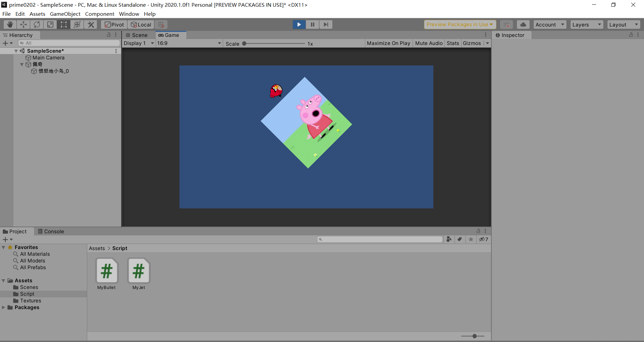The image size is (644, 342).
Task: Save search favorite star icon
Action: pos(471,239)
